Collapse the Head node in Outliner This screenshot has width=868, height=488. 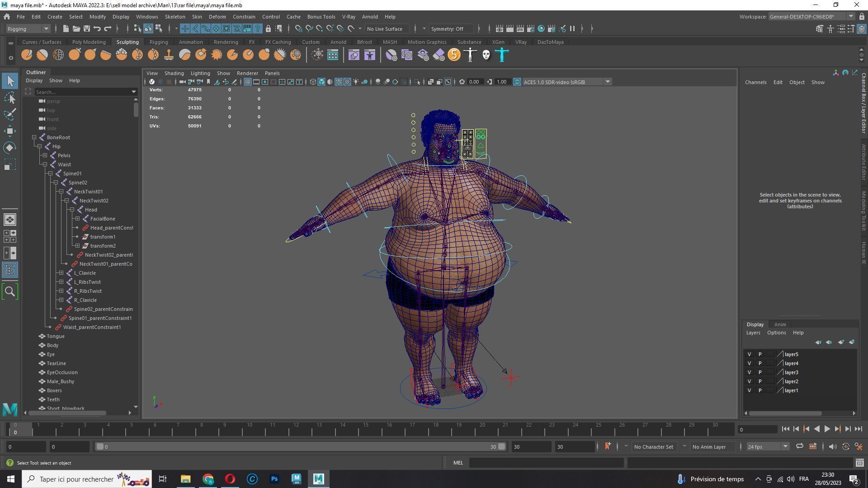tap(72, 210)
